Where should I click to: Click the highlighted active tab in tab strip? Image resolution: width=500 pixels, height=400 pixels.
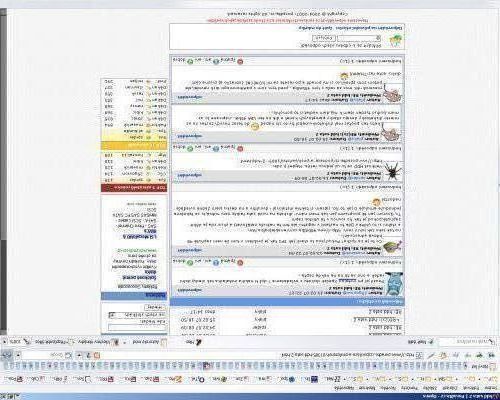(206, 366)
